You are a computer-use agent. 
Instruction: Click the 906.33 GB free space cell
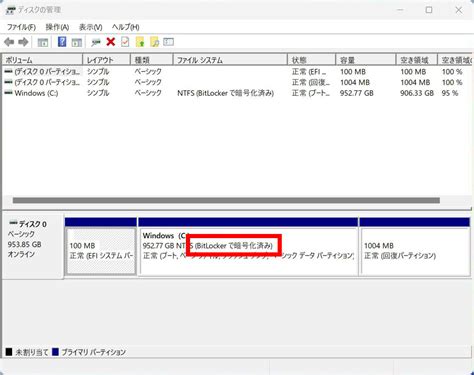[417, 93]
